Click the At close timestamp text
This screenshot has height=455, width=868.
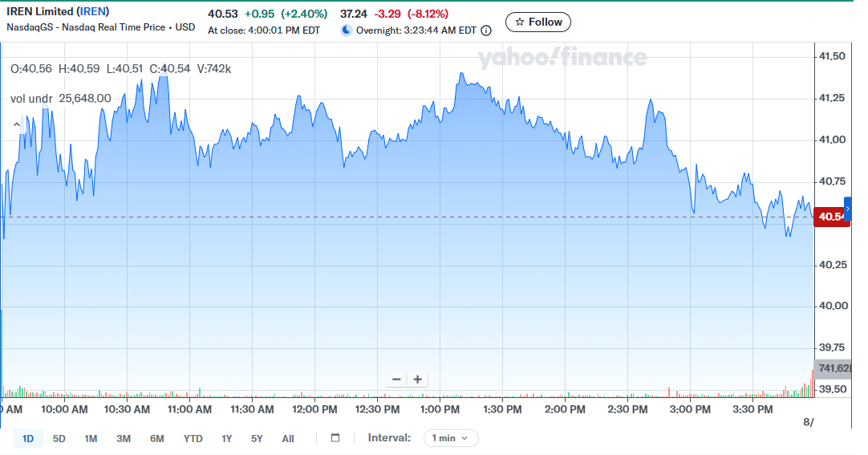(x=264, y=30)
